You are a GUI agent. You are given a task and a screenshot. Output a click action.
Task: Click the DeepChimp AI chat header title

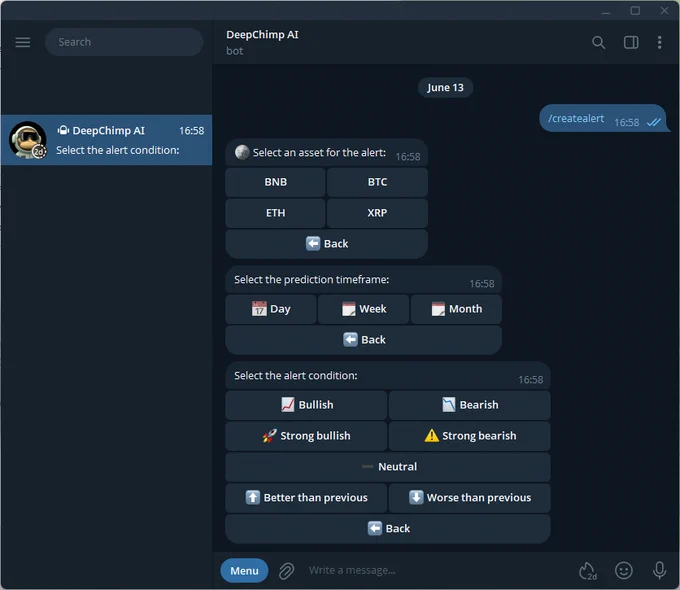pos(262,35)
